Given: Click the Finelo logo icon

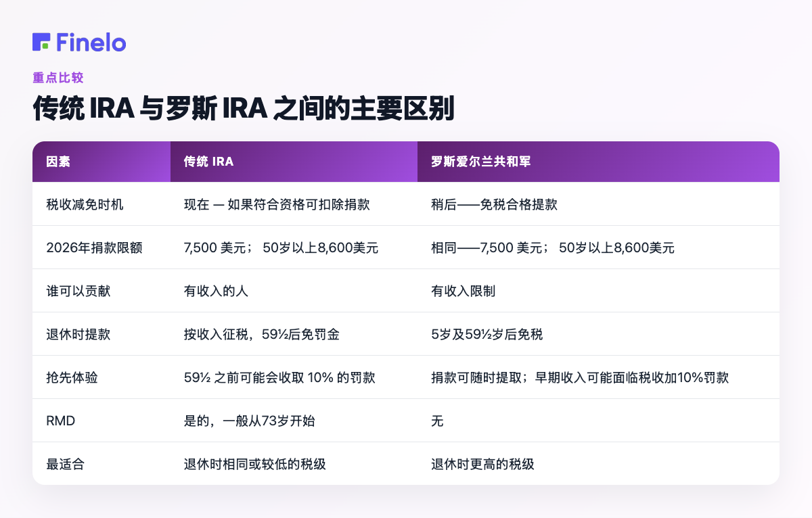Looking at the screenshot, I should pyautogui.click(x=41, y=42).
